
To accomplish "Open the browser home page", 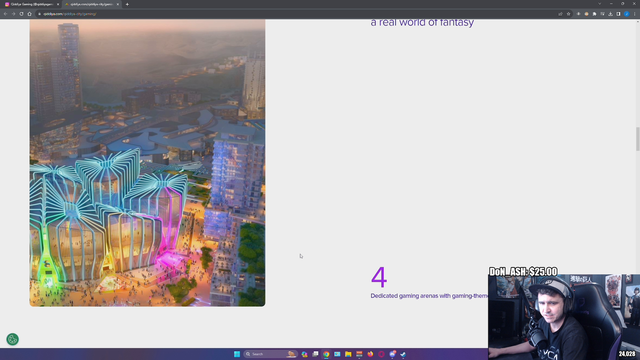I will [x=29, y=14].
